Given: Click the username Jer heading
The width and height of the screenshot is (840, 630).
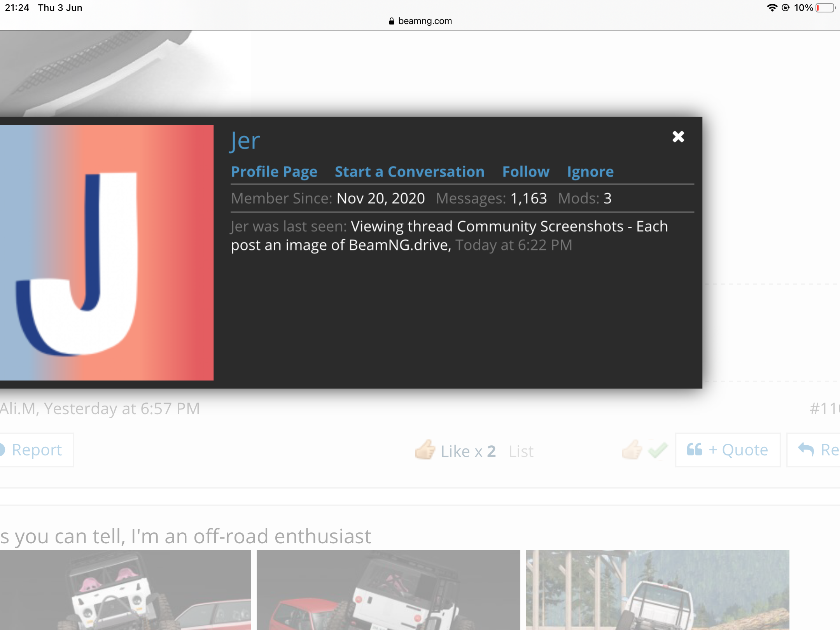Looking at the screenshot, I should 245,141.
